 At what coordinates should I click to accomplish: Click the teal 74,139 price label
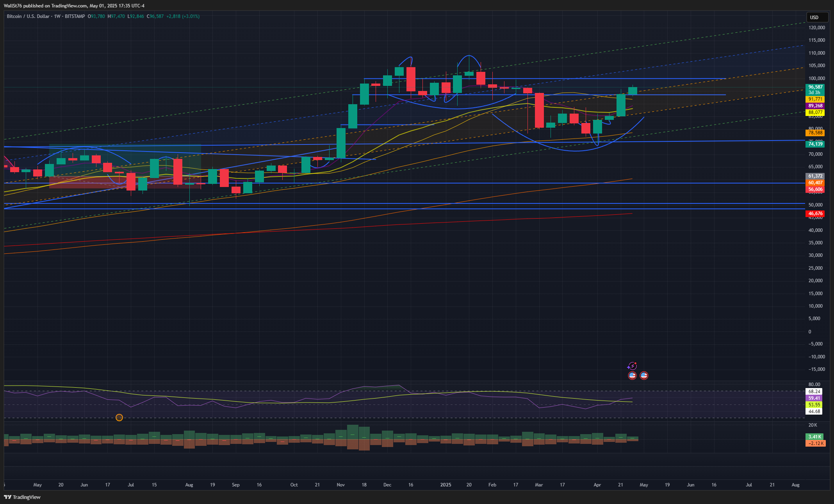point(815,144)
